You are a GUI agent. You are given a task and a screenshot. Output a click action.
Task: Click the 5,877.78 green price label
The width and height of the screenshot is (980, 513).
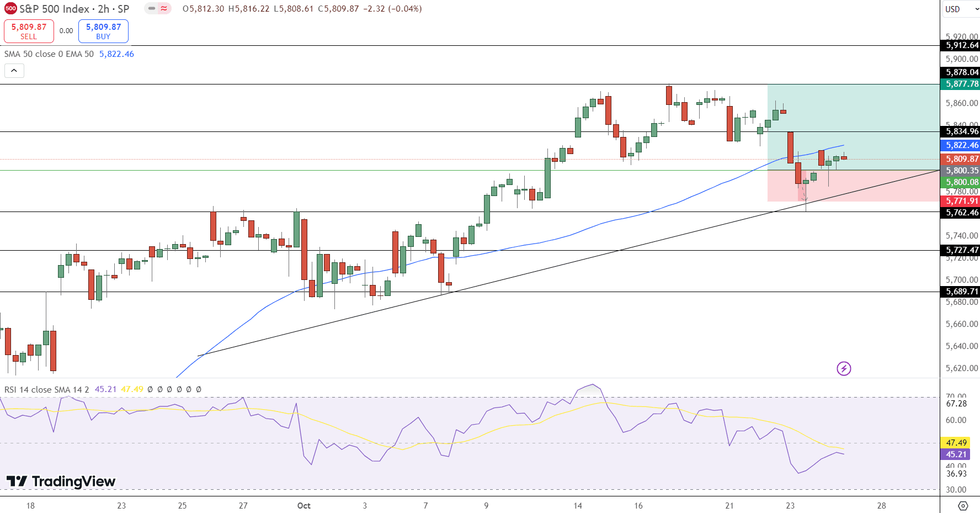pyautogui.click(x=960, y=84)
